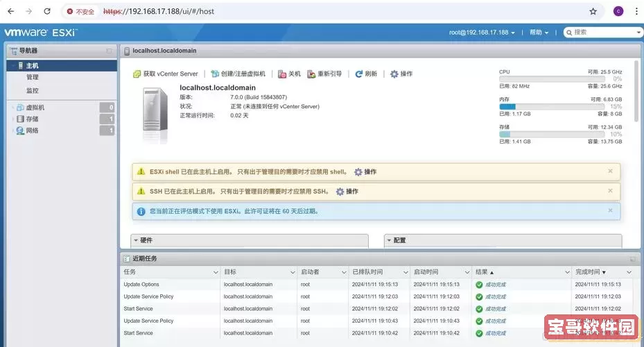
Task: Collapse the 硬件 hardware section
Action: [136, 240]
